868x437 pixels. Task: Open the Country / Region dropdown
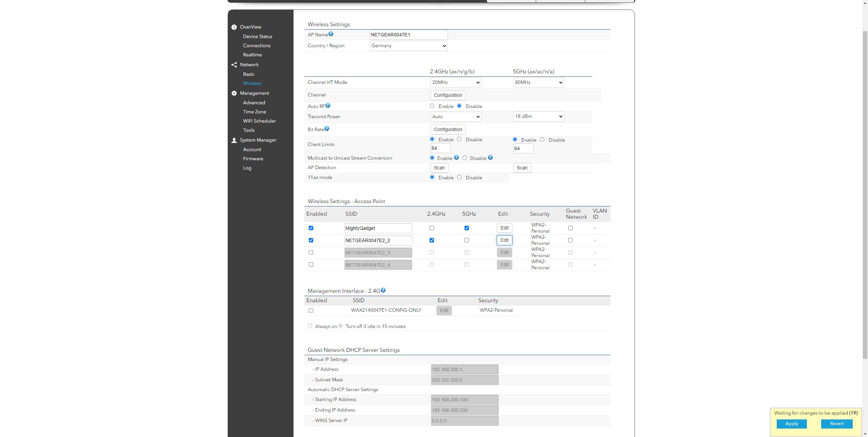409,46
